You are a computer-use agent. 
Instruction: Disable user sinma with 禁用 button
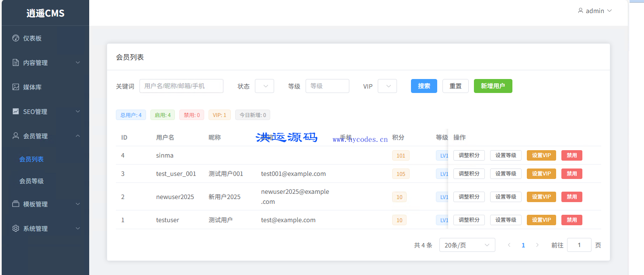[571, 155]
